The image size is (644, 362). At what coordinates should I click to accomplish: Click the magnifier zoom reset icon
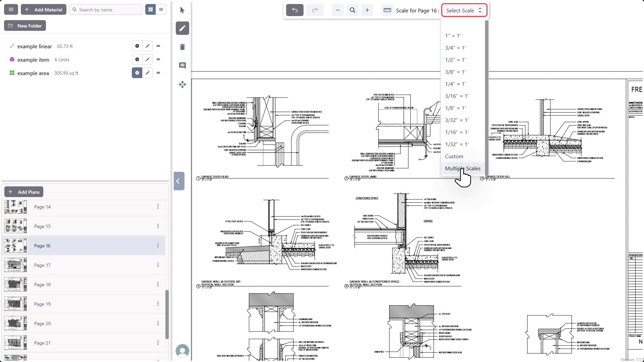(353, 10)
